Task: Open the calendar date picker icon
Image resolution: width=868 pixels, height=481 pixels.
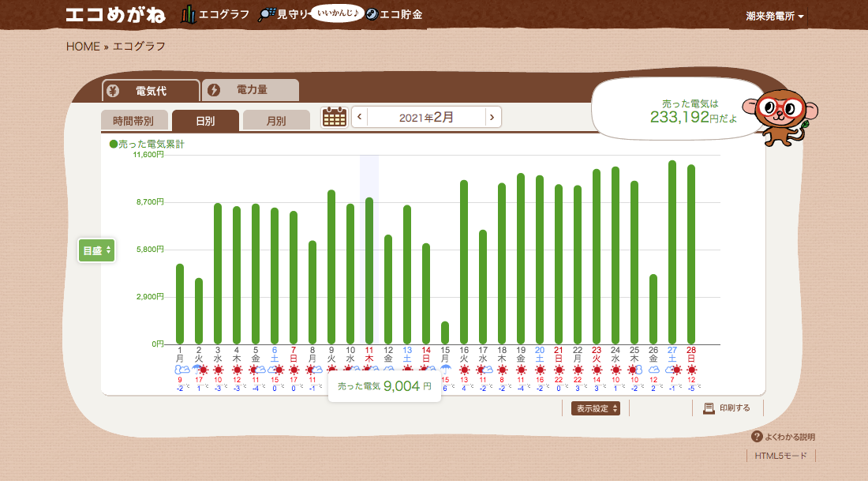Action: click(335, 118)
